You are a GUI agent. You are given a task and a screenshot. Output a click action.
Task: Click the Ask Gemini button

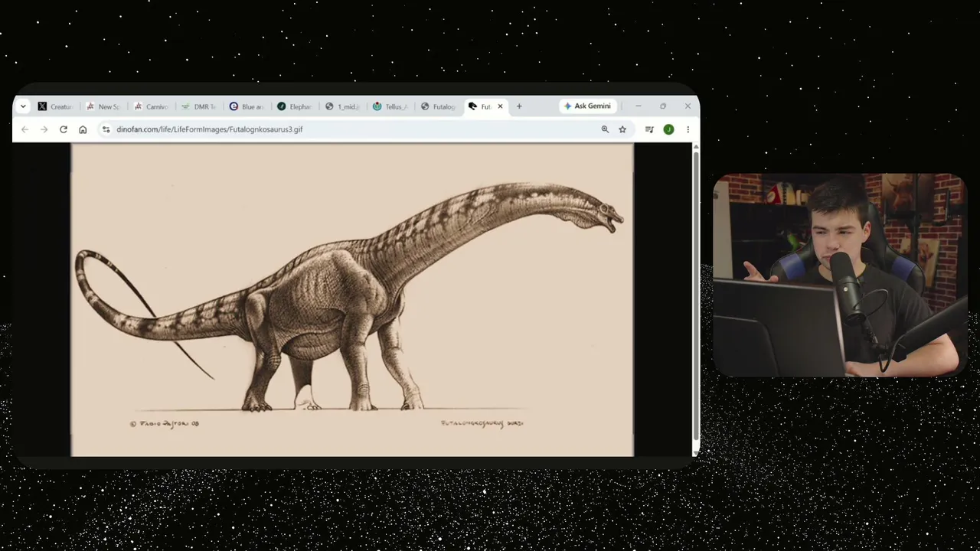[x=587, y=106]
